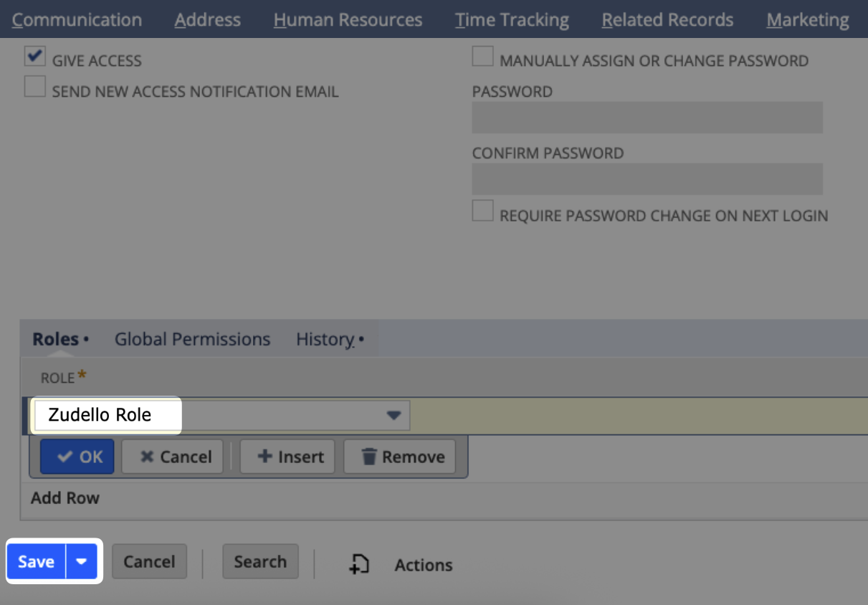Click the Search button
This screenshot has width=868, height=605.
[260, 561]
